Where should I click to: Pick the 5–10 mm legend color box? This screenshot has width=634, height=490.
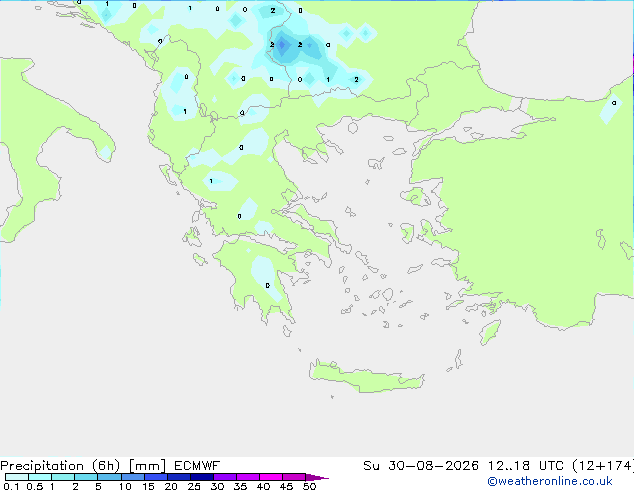coord(109,477)
